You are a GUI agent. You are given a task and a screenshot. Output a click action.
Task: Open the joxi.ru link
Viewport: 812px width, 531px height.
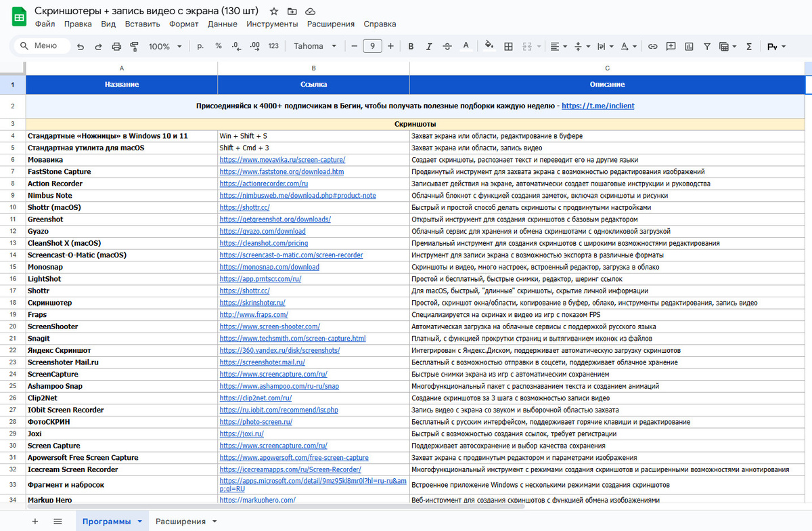(242, 433)
